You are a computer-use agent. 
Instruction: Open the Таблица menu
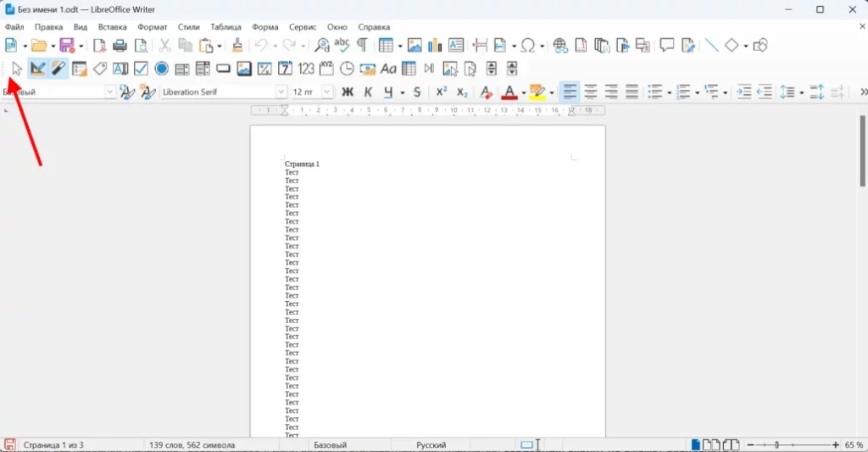[225, 26]
